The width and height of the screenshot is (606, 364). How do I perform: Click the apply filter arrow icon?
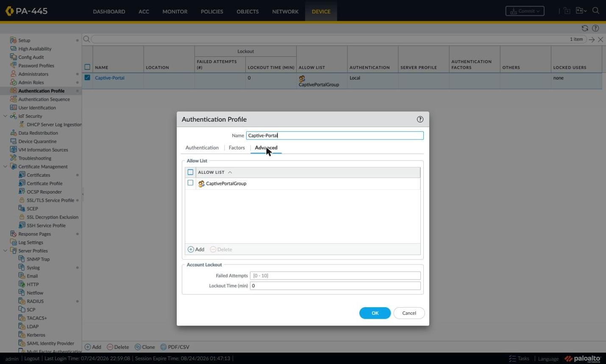pyautogui.click(x=592, y=39)
